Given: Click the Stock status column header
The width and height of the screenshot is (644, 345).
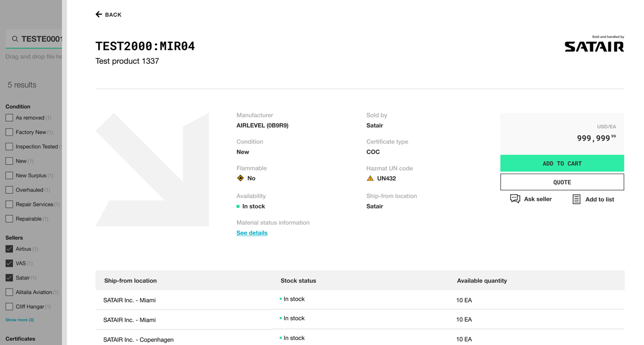Looking at the screenshot, I should [298, 281].
